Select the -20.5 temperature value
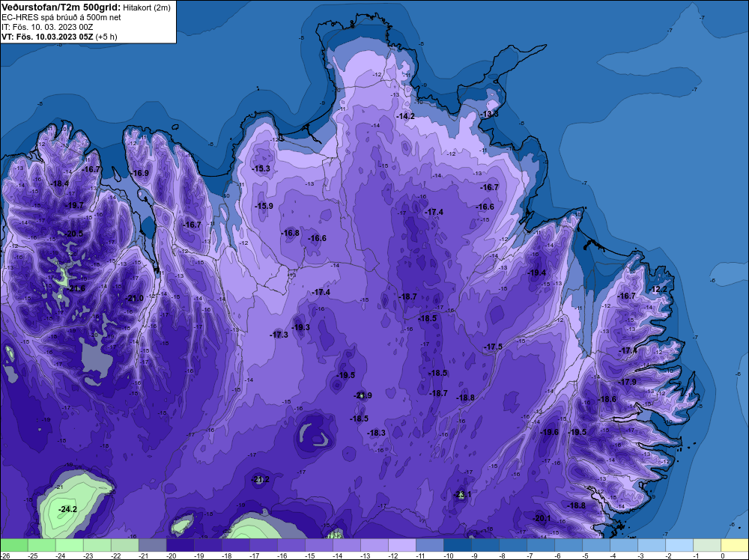 point(74,234)
